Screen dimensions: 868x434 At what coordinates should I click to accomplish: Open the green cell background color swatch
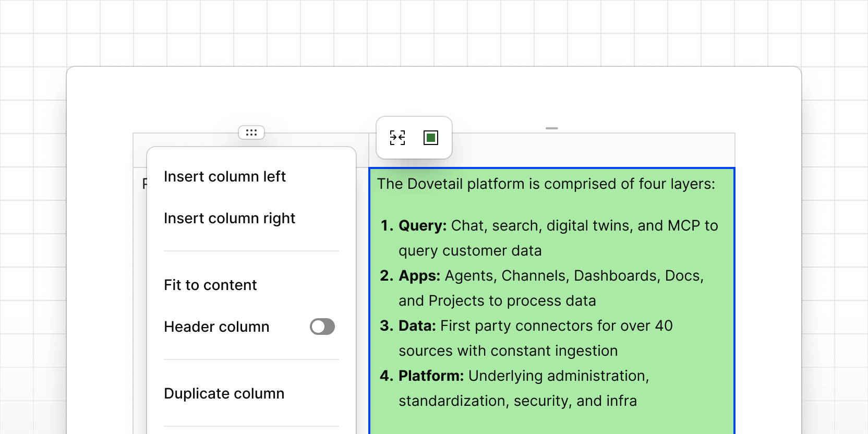(431, 138)
